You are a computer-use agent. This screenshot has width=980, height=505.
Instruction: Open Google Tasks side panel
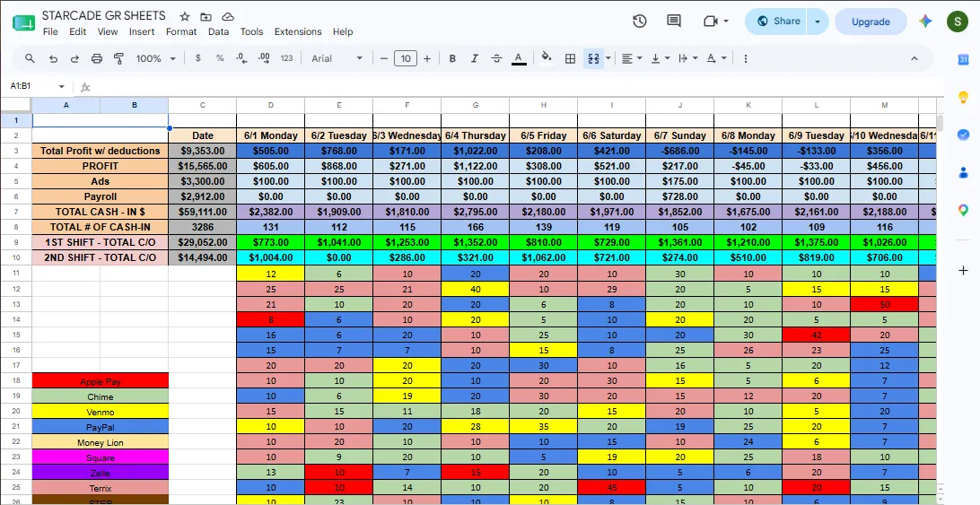point(963,135)
